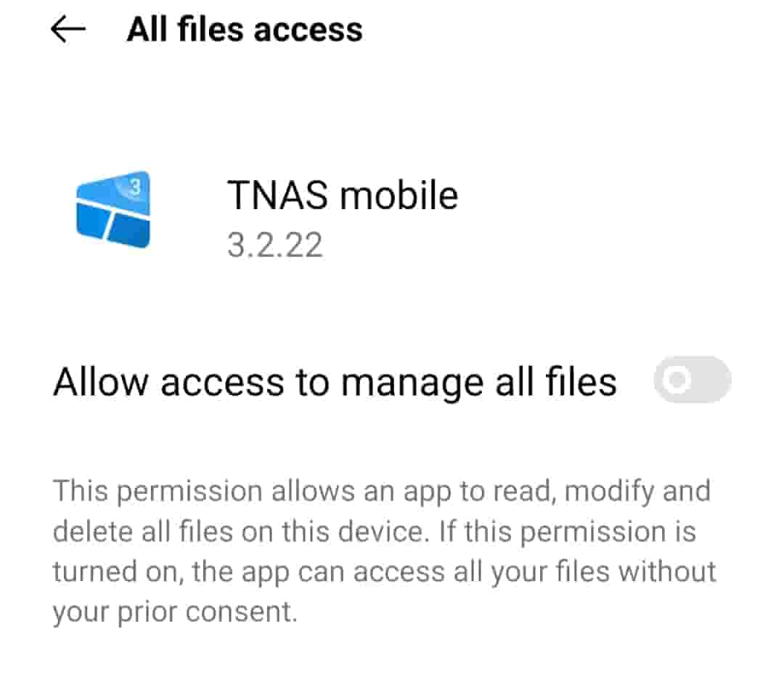Click the "All files access" page title

(245, 30)
